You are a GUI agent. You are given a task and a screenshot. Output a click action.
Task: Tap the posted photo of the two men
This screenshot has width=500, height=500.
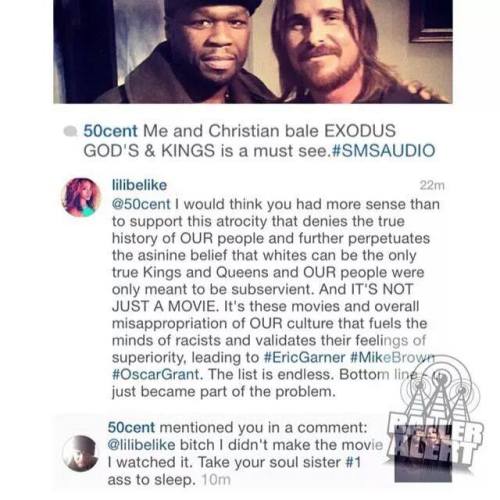pos(253,52)
